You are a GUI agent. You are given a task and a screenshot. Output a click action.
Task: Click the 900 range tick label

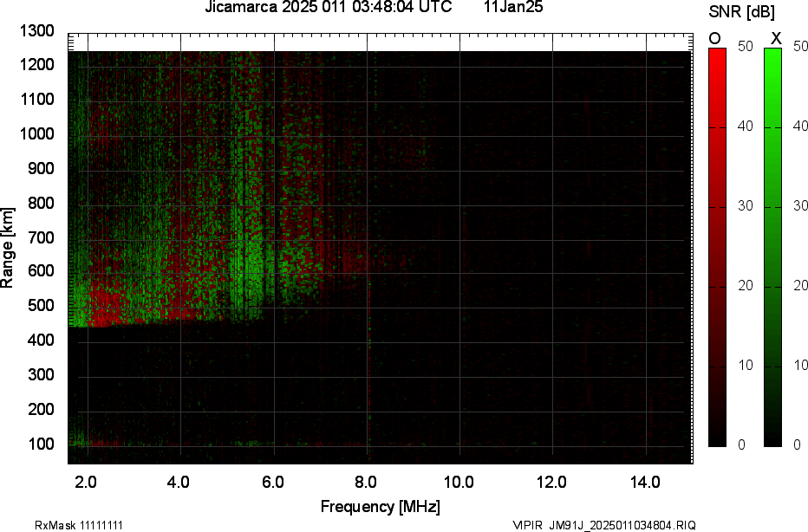coord(41,168)
